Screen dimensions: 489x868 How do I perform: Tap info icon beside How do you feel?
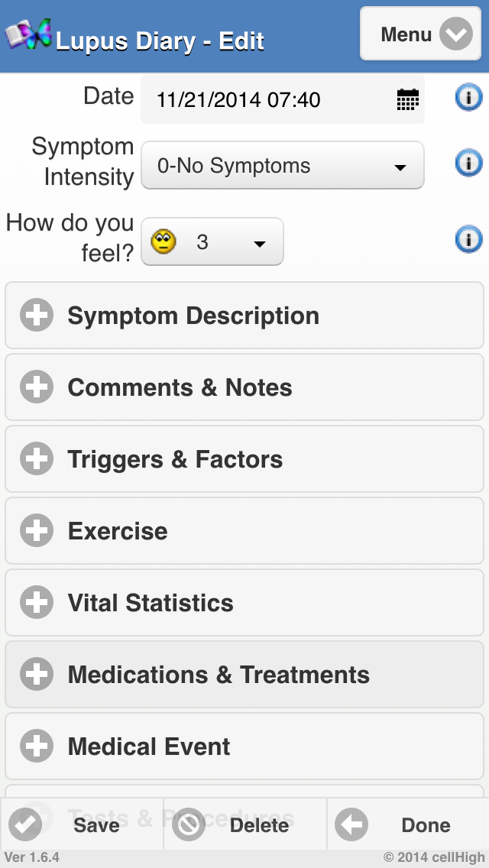click(x=468, y=240)
